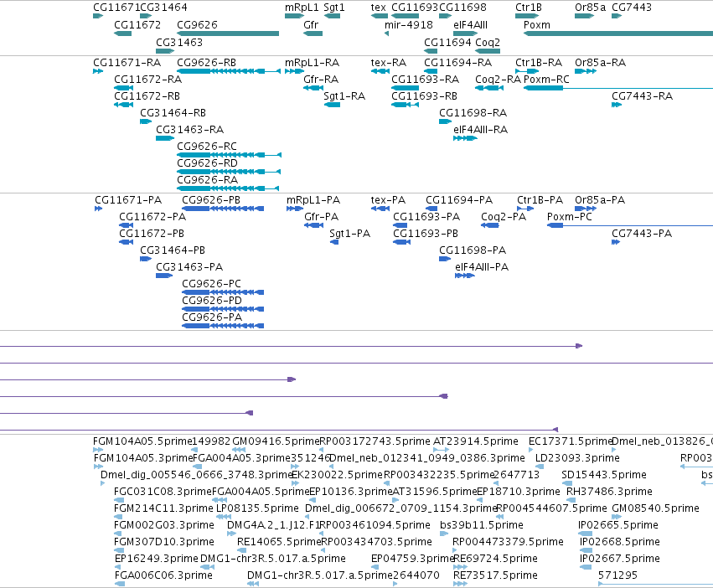Select the mRpL1 gene label
Viewport: 713px width, 588px height.
302,8
